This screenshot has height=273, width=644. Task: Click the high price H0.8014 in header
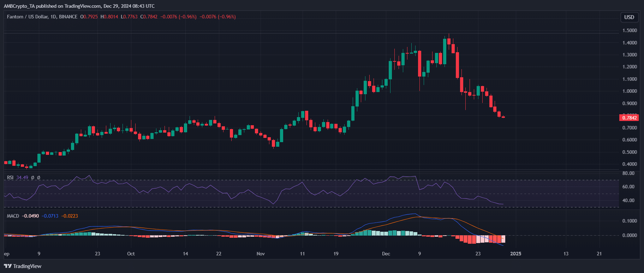point(109,17)
